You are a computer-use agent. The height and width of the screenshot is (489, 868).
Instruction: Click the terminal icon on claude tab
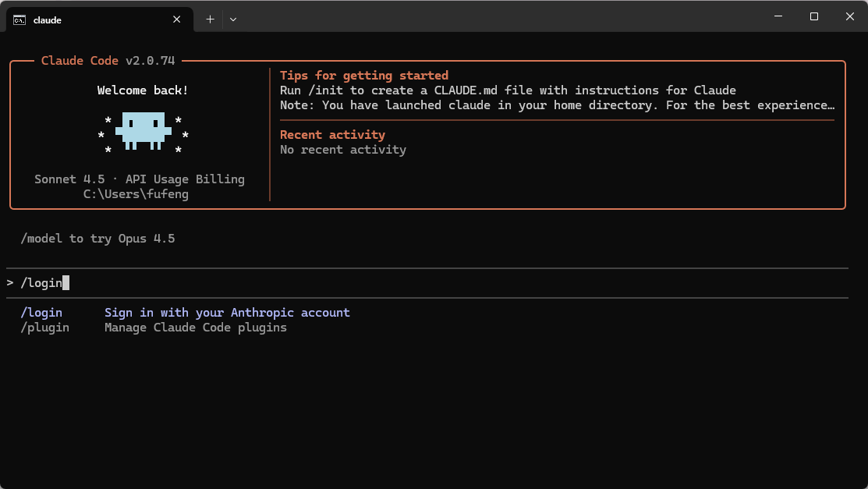[x=19, y=20]
